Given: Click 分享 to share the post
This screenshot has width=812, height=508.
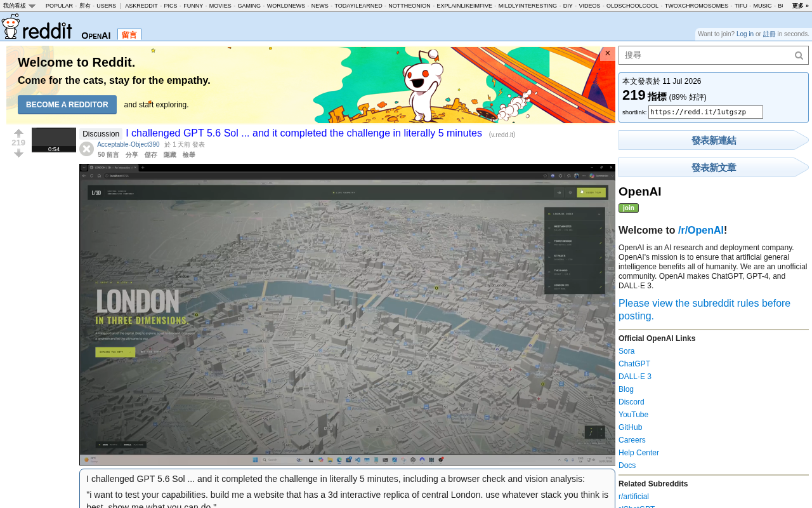Looking at the screenshot, I should [x=132, y=155].
